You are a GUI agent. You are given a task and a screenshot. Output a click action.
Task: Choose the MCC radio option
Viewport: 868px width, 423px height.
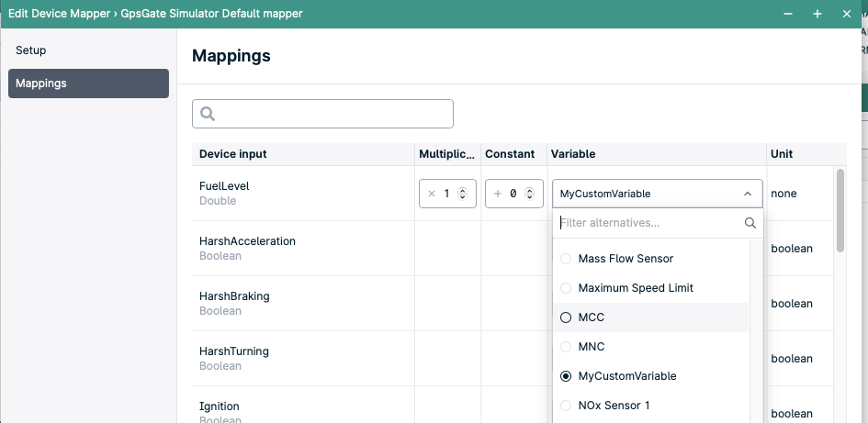pyautogui.click(x=566, y=317)
